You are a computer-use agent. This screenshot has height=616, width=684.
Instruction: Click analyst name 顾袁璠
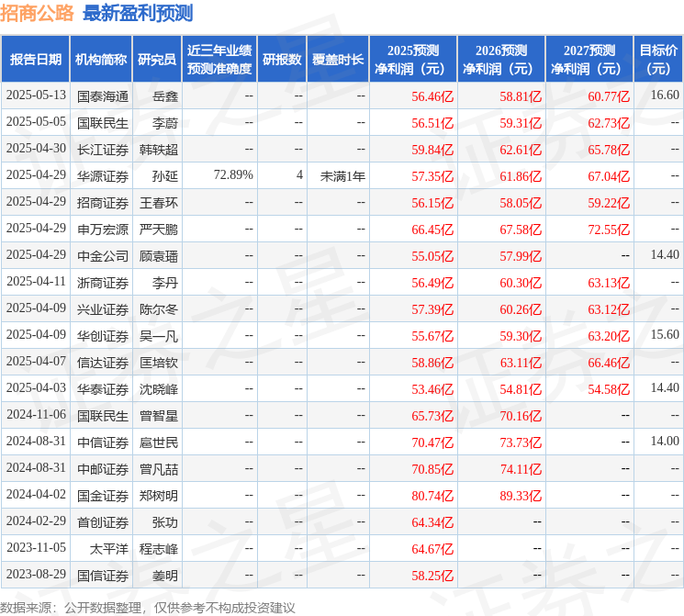pyautogui.click(x=159, y=255)
